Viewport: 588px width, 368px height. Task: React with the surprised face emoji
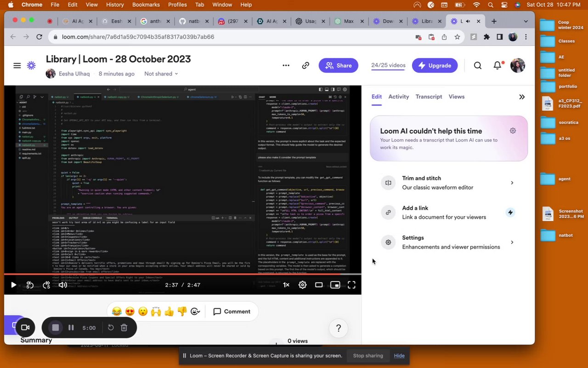143,311
